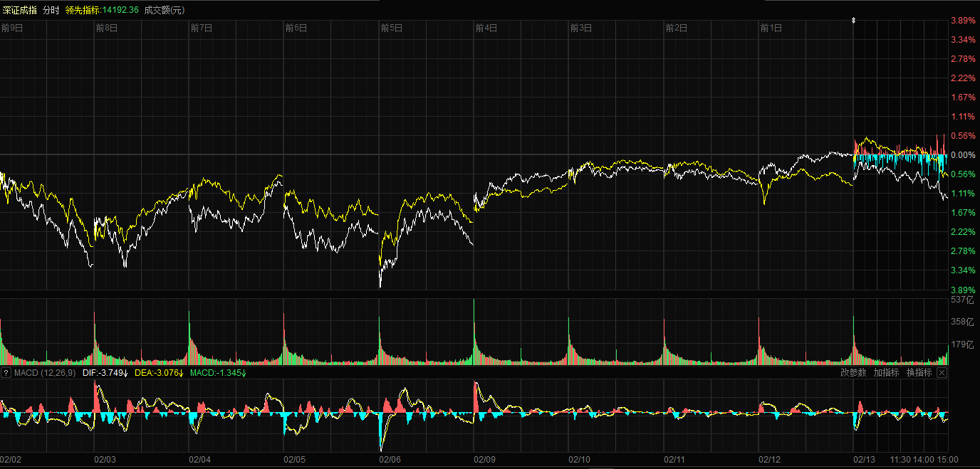Click 换指标 to switch indicator

click(x=919, y=373)
